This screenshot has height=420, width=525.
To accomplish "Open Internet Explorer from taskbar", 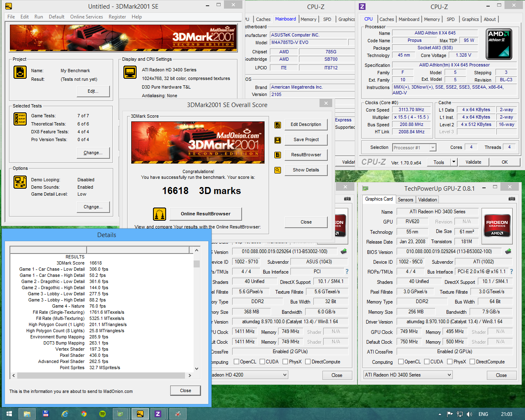I will (x=65, y=414).
